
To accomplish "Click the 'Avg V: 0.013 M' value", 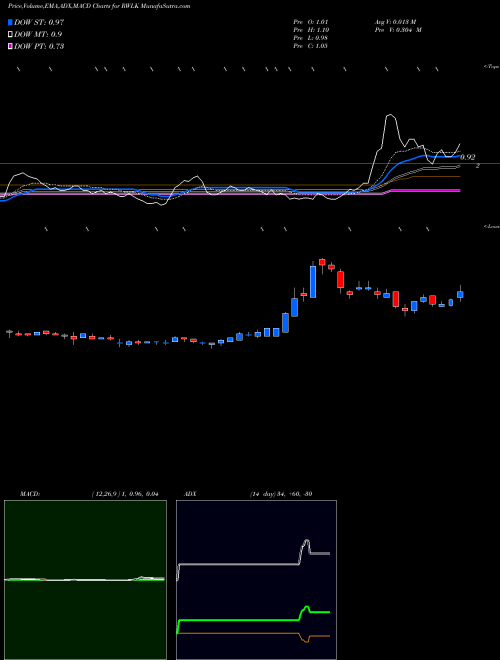I will [x=395, y=22].
